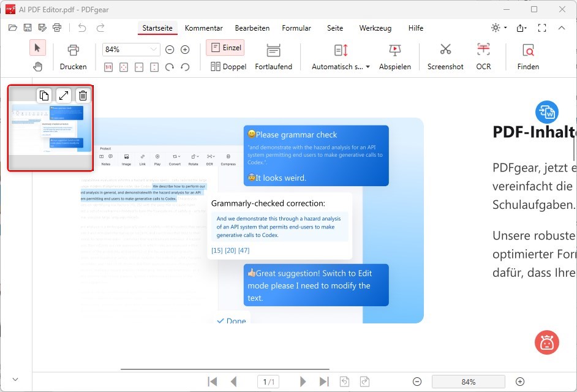Select the arrow cursor tool
577x392 pixels.
[x=37, y=48]
